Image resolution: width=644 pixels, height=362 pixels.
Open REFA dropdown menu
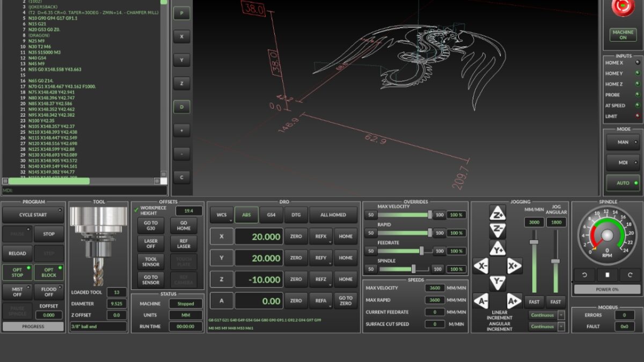click(321, 301)
